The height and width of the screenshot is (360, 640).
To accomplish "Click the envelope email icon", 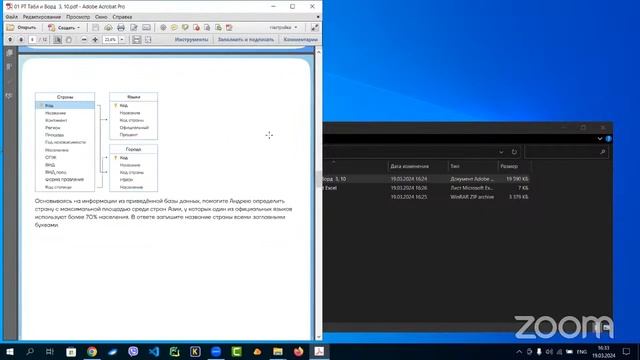I will click(146, 28).
